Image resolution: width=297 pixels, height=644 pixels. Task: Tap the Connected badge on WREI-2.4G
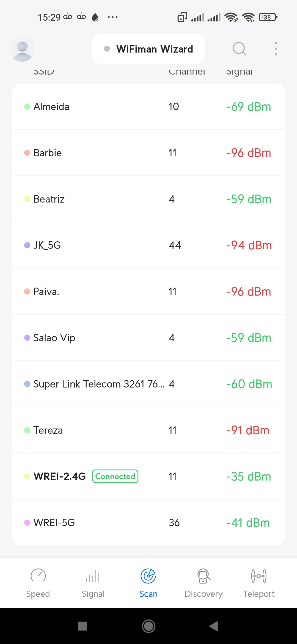[115, 476]
